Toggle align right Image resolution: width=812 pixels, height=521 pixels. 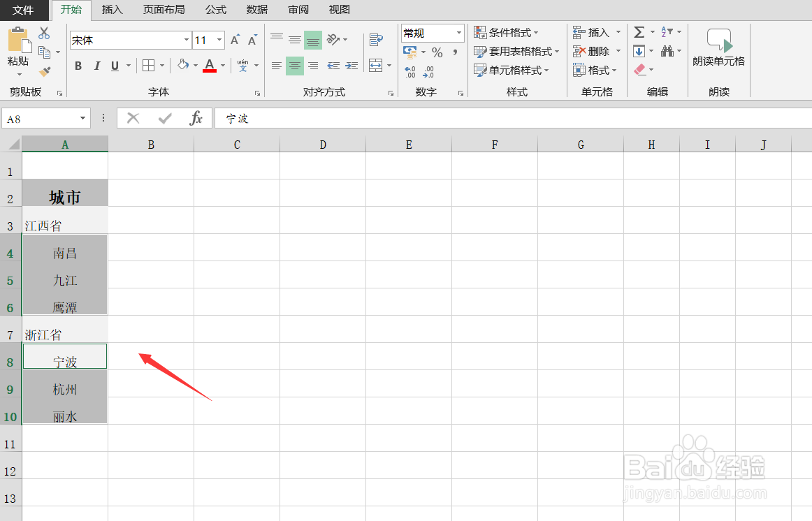pos(313,66)
